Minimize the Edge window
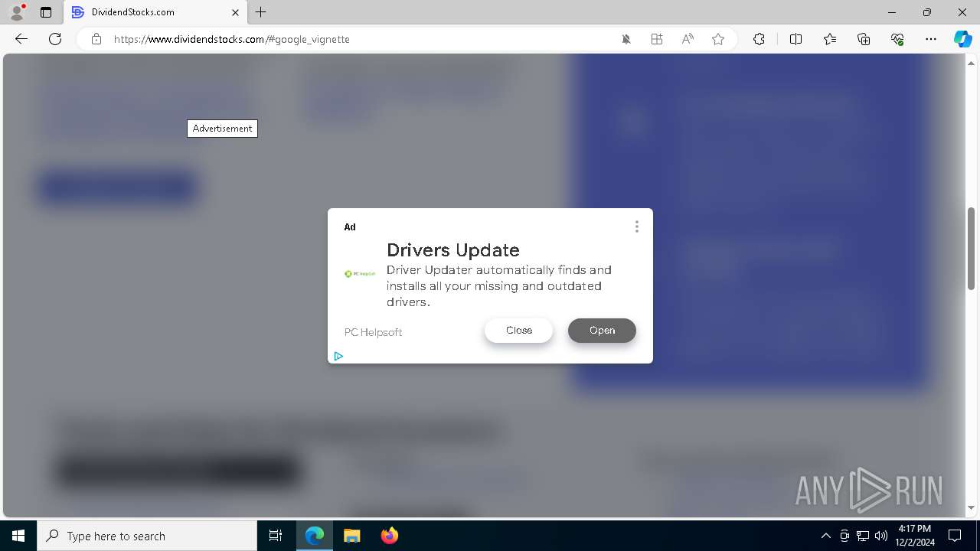Screen dimensions: 980x551 click(x=892, y=12)
